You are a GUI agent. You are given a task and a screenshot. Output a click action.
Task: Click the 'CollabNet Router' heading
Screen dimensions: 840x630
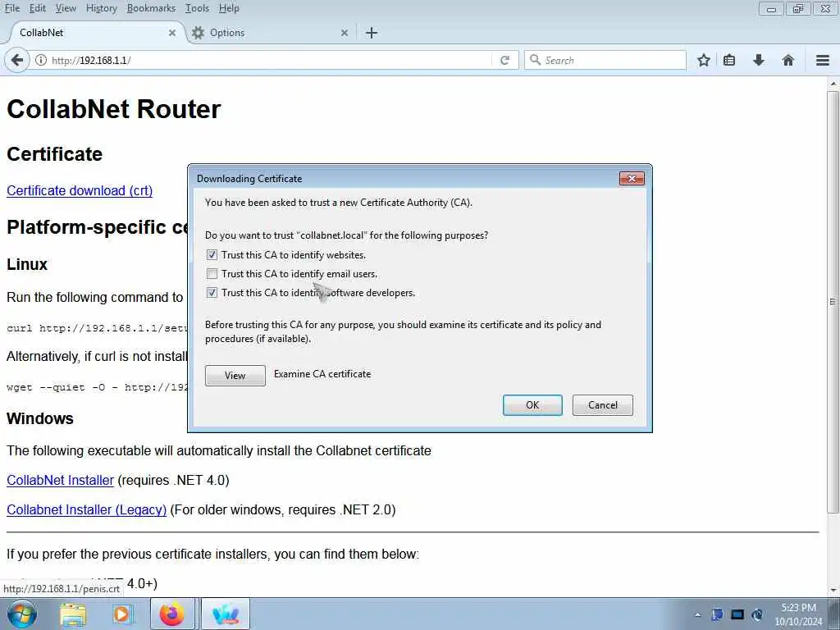tap(113, 109)
